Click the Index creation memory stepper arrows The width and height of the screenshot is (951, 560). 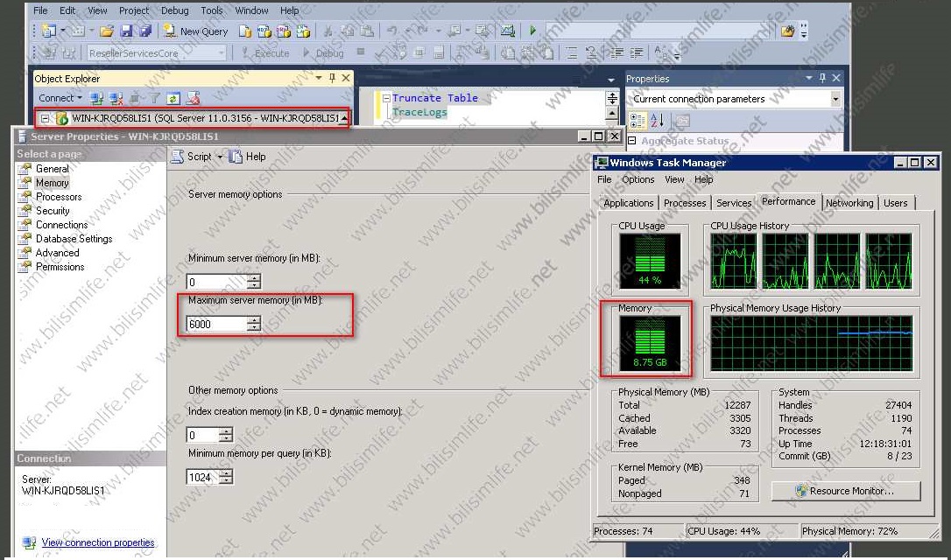pos(226,435)
